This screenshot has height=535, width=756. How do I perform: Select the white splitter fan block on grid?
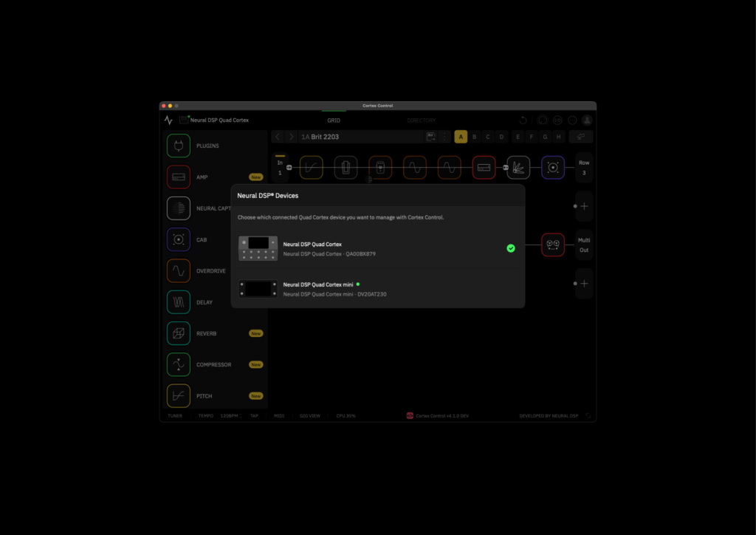point(518,168)
